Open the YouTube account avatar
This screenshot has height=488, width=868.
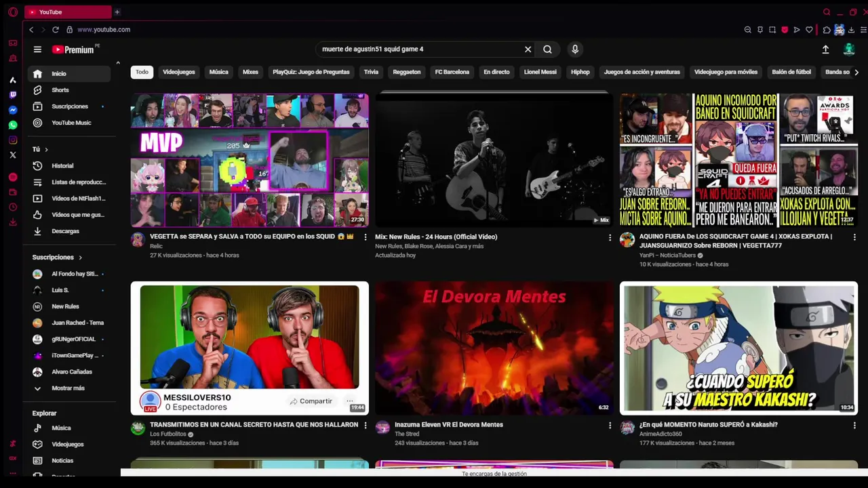[849, 49]
